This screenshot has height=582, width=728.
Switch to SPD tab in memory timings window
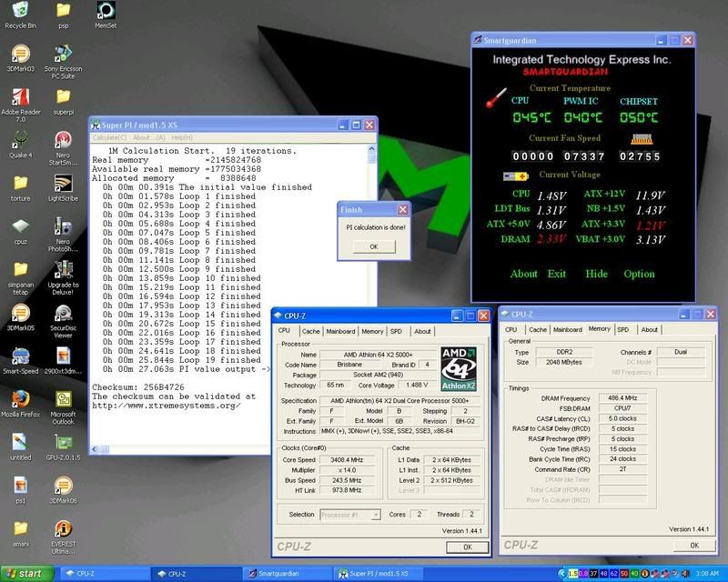pos(622,329)
